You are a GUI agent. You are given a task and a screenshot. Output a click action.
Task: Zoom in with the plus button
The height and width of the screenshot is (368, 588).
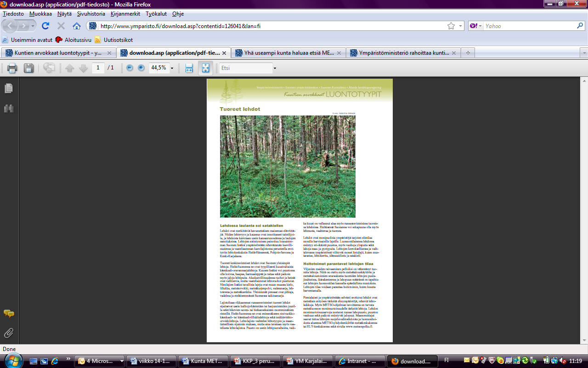pyautogui.click(x=141, y=68)
